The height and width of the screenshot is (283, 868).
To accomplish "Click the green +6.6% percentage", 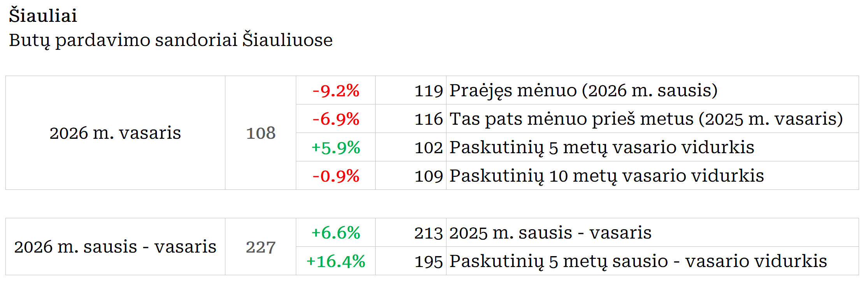I will click(x=336, y=233).
